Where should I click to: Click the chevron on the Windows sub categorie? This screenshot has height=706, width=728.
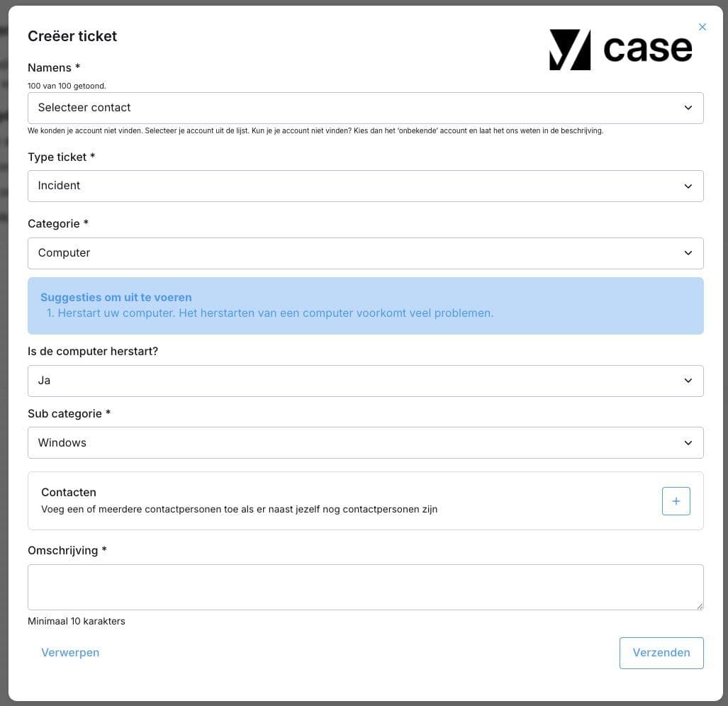click(x=688, y=442)
